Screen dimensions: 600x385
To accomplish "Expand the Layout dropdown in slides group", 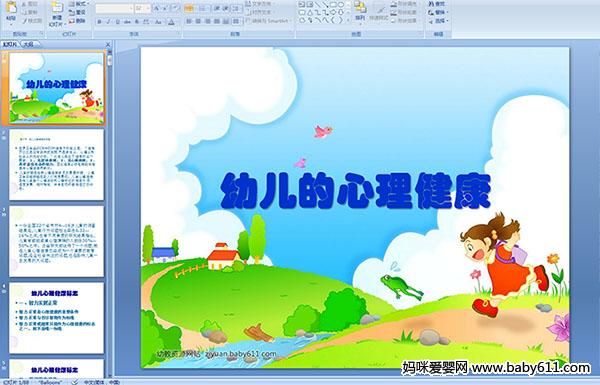I will [78, 4].
